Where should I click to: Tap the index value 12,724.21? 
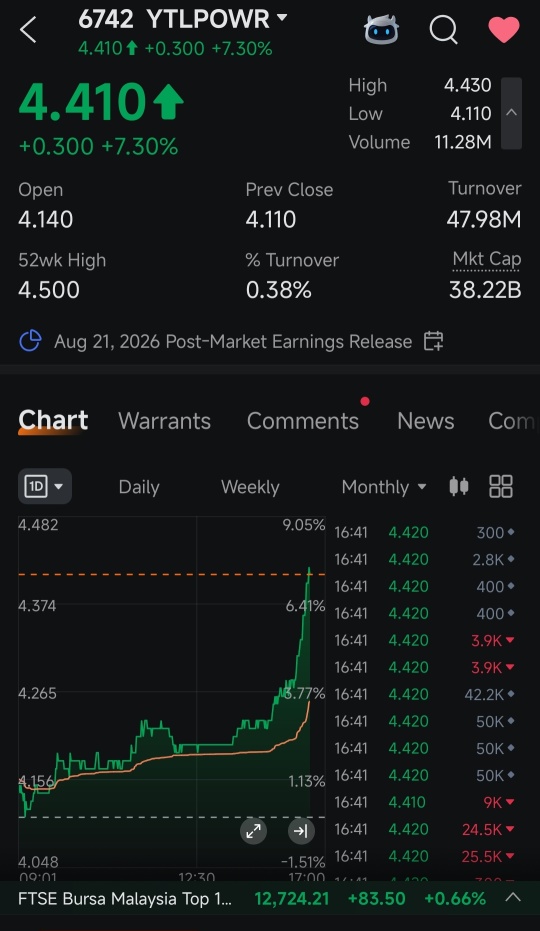[x=292, y=898]
